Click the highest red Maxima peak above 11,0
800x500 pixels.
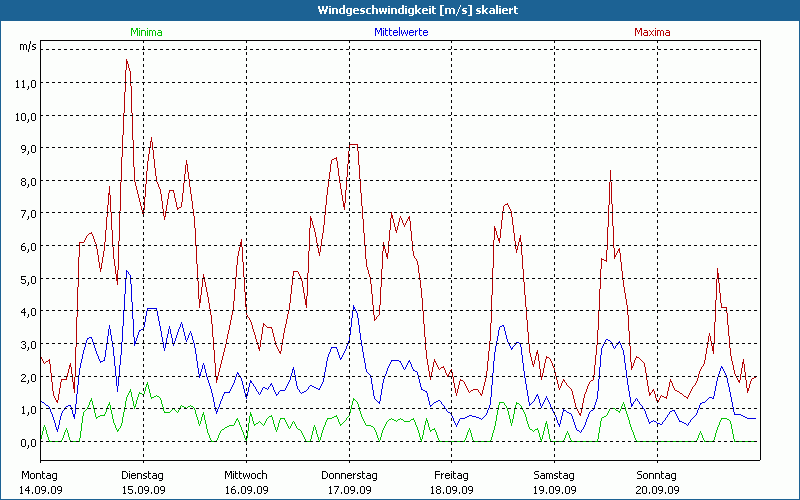(x=127, y=60)
